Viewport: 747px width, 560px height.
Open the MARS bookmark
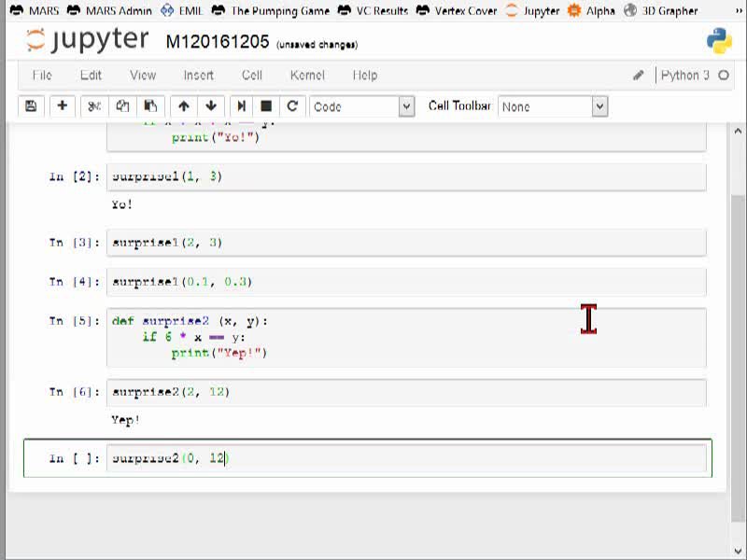point(34,10)
